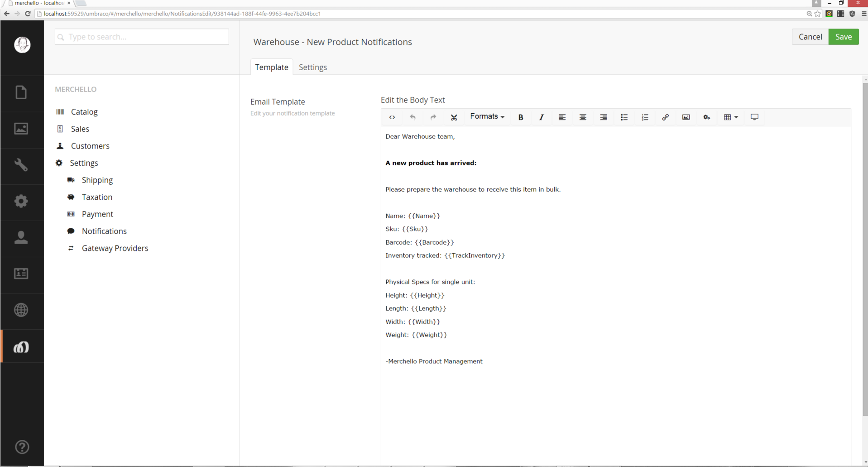Close the merchello browser tab

pos(69,3)
